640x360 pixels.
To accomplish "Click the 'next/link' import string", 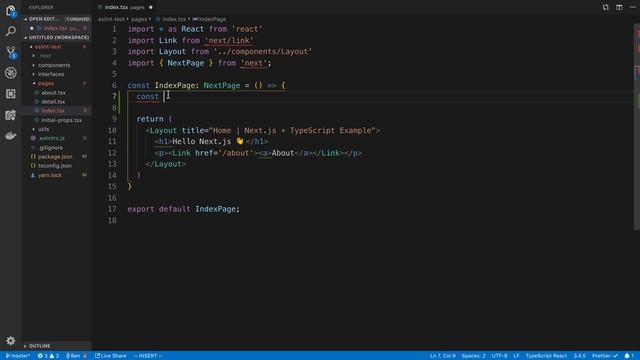I will point(229,40).
